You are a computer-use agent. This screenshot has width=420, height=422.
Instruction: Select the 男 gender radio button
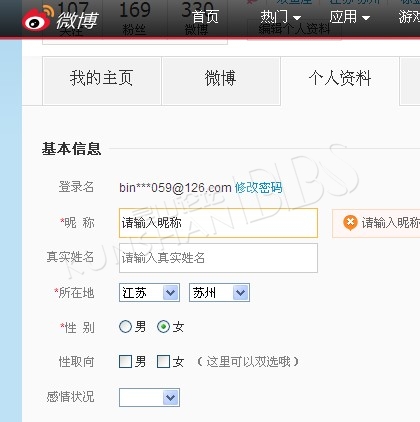pos(125,327)
